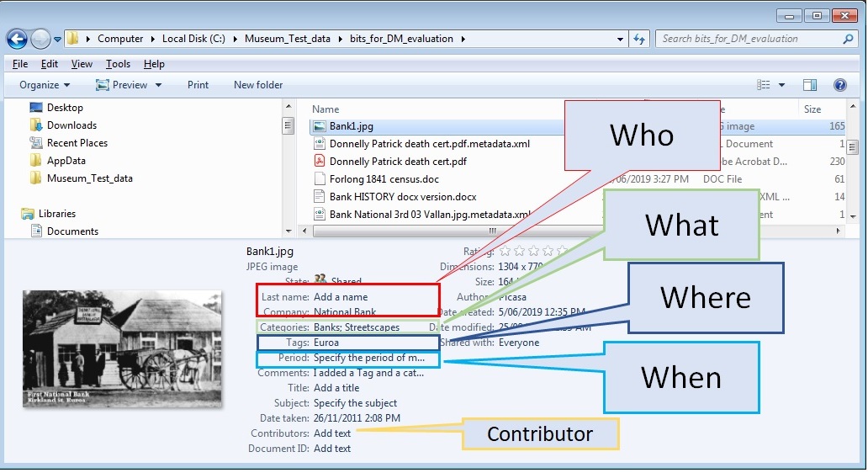
Task: Click the search magnifier icon
Action: tap(848, 39)
